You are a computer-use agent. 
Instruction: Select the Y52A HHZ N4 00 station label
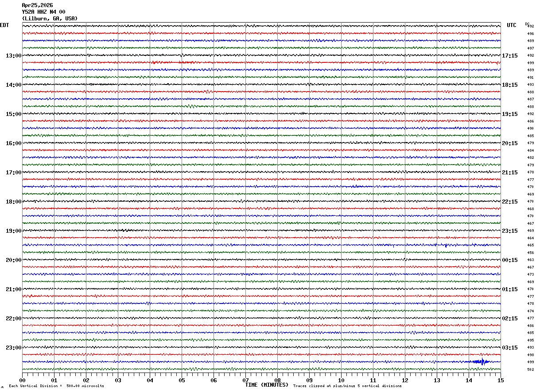(x=43, y=12)
